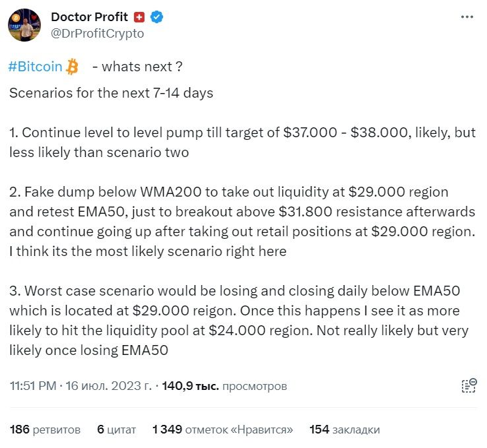Show the 1 349 отметок «Нравится» list
Screen dimensions: 487x448
click(x=222, y=430)
